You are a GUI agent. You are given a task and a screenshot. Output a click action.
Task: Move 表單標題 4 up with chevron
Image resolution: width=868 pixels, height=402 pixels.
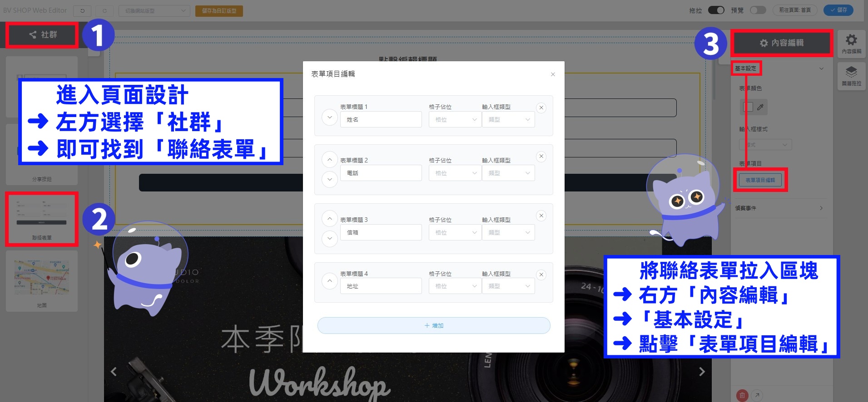point(330,281)
